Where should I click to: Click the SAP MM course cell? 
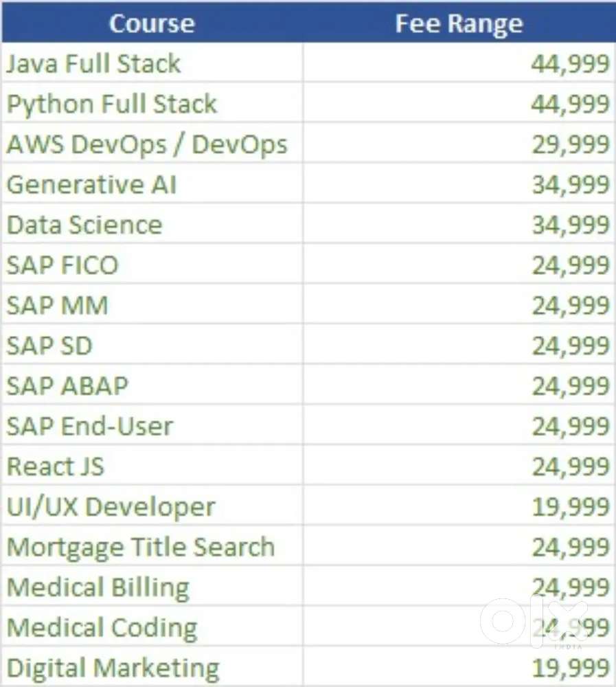point(58,305)
